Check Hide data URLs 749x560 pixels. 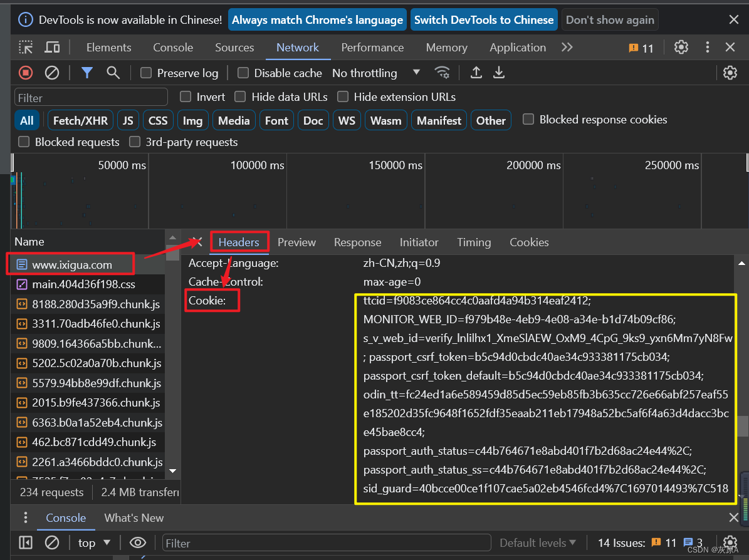click(240, 96)
